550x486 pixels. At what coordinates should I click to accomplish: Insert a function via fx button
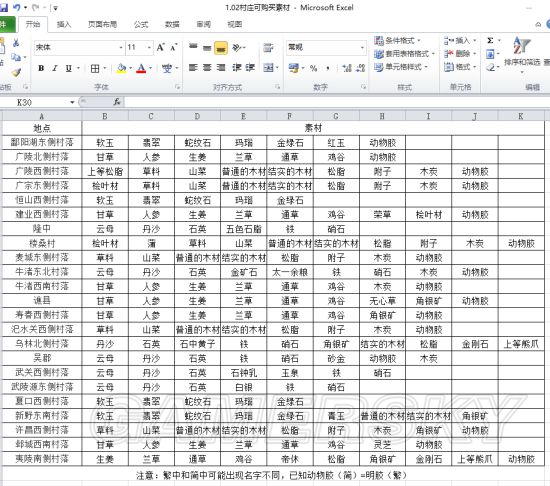pos(117,102)
